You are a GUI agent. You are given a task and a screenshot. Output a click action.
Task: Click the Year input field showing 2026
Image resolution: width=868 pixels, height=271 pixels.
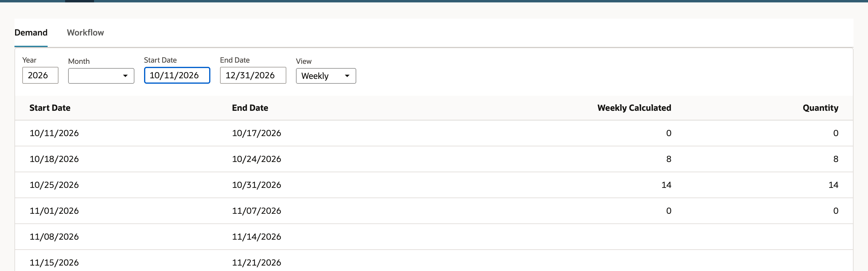pyautogui.click(x=40, y=75)
